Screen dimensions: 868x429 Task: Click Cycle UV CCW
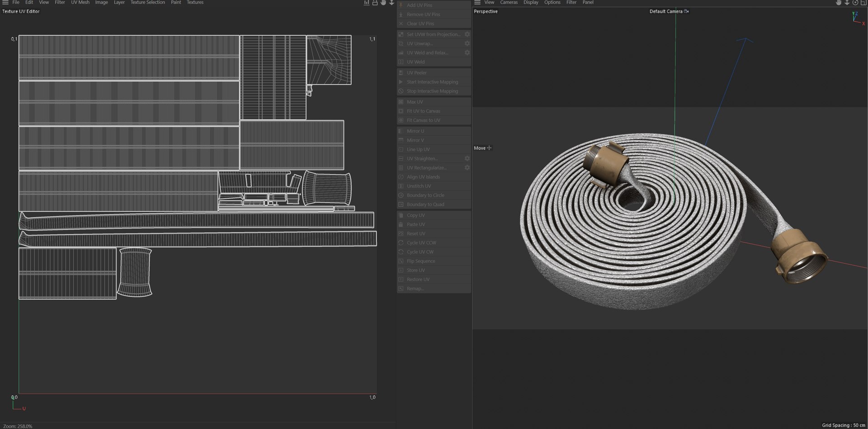(x=434, y=243)
